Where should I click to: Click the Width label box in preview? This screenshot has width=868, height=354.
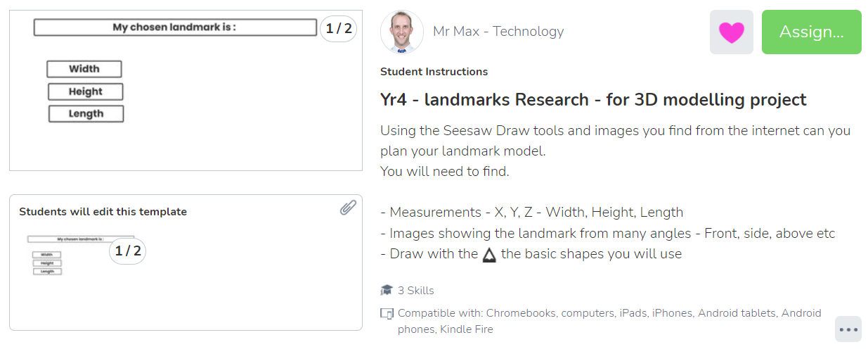click(84, 69)
